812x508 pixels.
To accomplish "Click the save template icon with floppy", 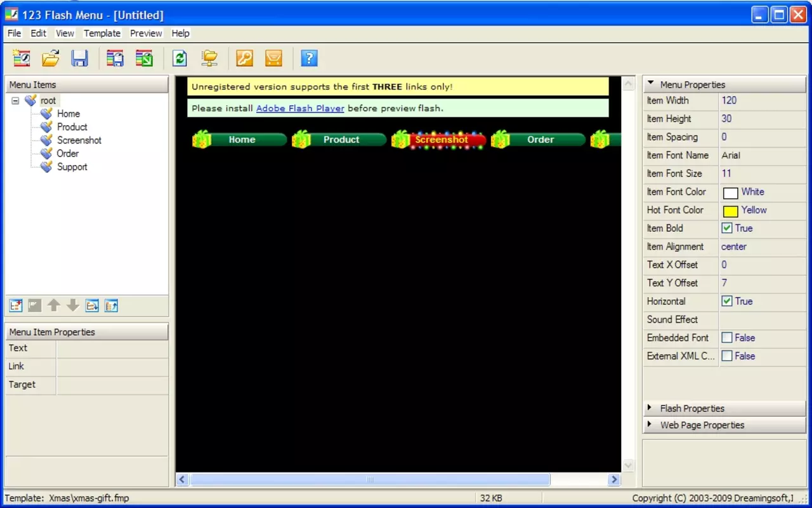I will pos(115,58).
